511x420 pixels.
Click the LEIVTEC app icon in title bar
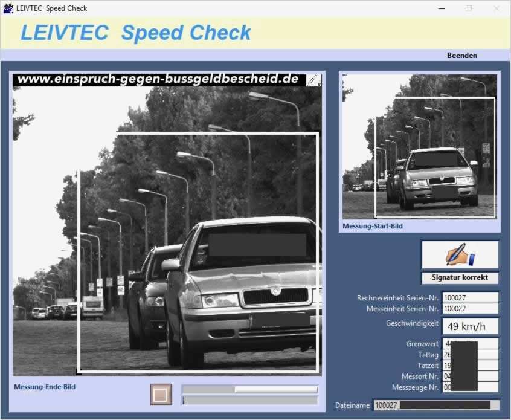point(8,8)
